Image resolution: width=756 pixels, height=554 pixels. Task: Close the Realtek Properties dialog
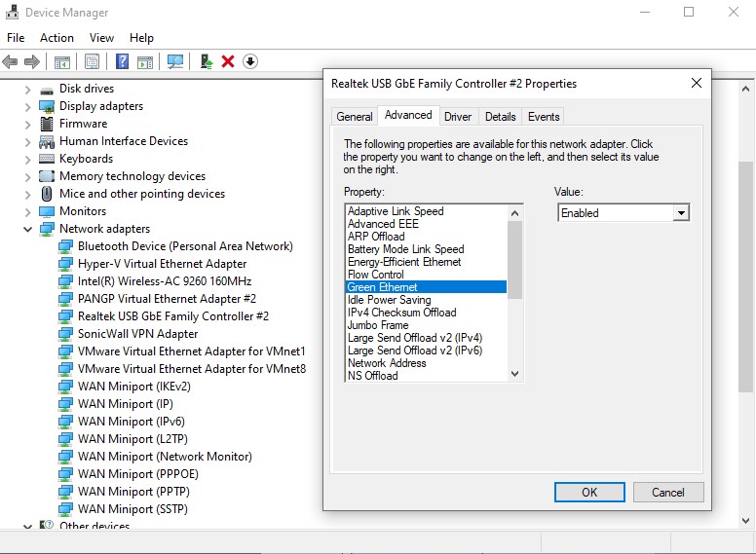point(697,83)
